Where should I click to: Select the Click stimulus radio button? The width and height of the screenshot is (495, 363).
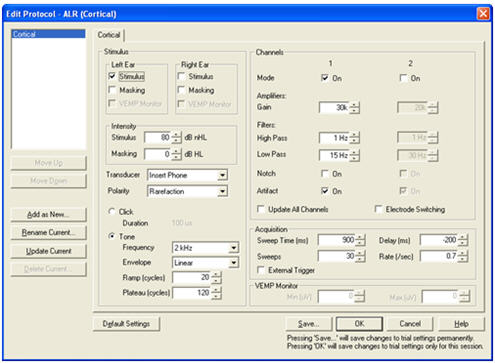point(112,212)
